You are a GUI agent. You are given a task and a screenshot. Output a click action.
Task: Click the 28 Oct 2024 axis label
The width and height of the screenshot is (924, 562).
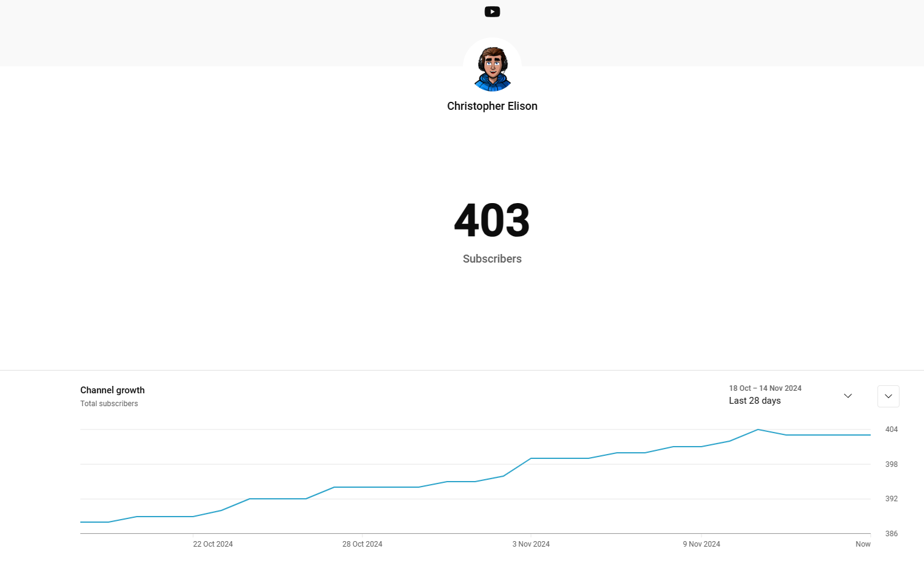click(x=362, y=544)
